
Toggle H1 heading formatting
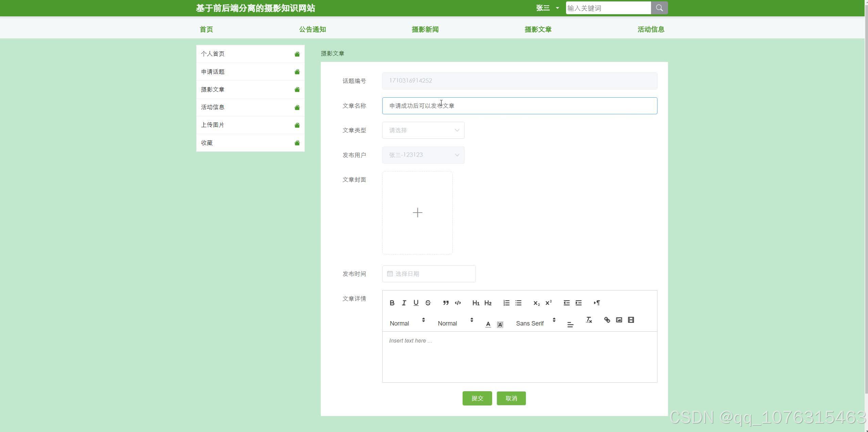(475, 303)
